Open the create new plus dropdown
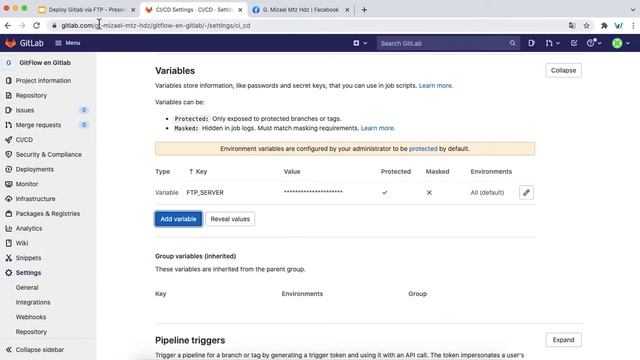Screen dimensions: 640x360 point(360,43)
